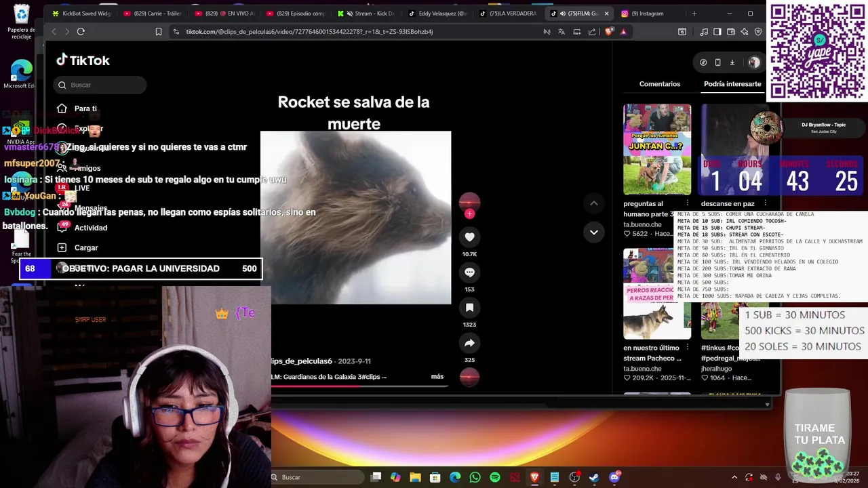Reload the page in Brave
868x488 pixels.
(81, 31)
